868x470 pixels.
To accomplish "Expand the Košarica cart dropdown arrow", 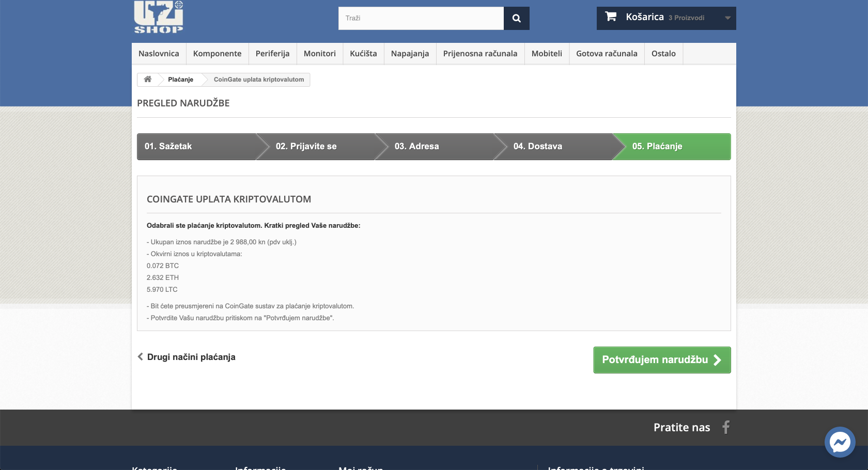I will (727, 18).
